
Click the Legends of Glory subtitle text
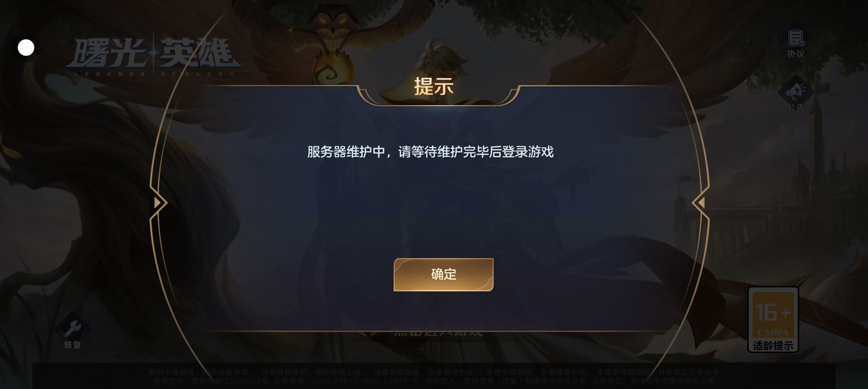[x=154, y=74]
